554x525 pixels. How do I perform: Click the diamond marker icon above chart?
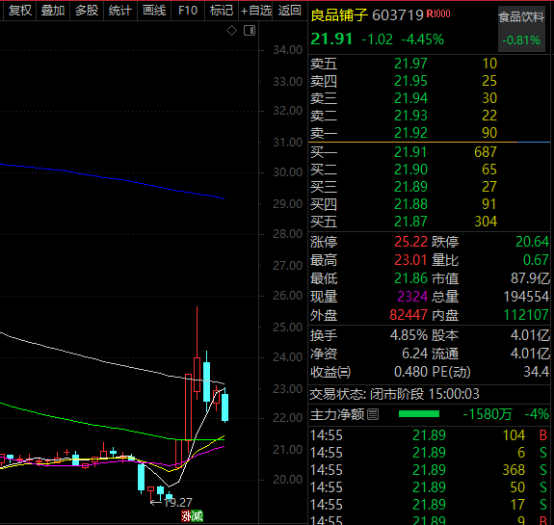pos(231,31)
